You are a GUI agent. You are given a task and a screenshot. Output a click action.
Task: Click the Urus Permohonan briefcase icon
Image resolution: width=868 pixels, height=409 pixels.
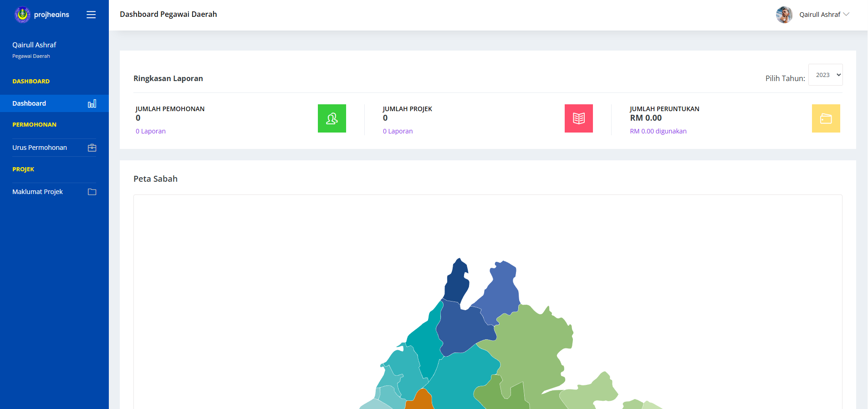tap(92, 148)
